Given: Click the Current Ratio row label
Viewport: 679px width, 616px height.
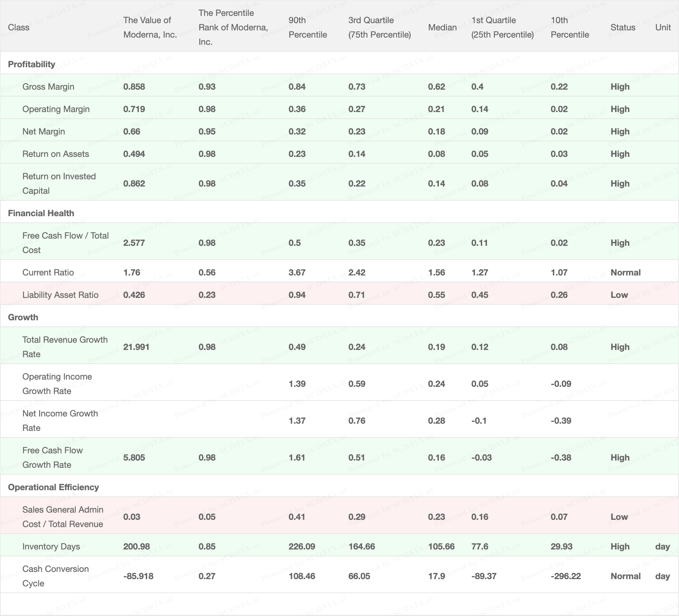Looking at the screenshot, I should coord(48,273).
